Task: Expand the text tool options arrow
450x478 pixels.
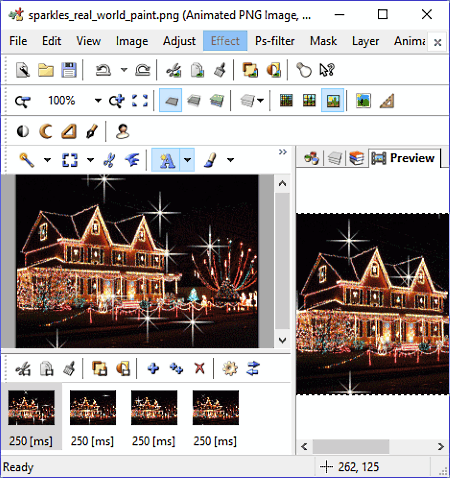Action: 188,160
